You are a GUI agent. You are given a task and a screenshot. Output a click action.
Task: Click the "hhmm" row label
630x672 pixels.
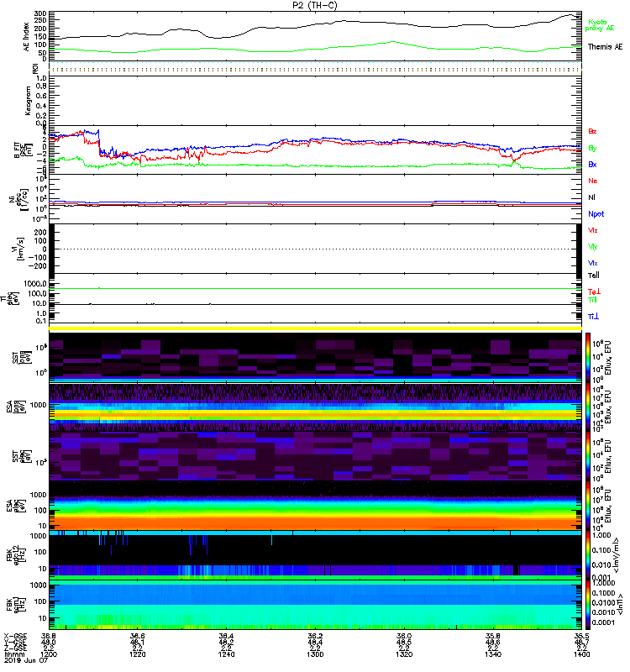pos(13,654)
